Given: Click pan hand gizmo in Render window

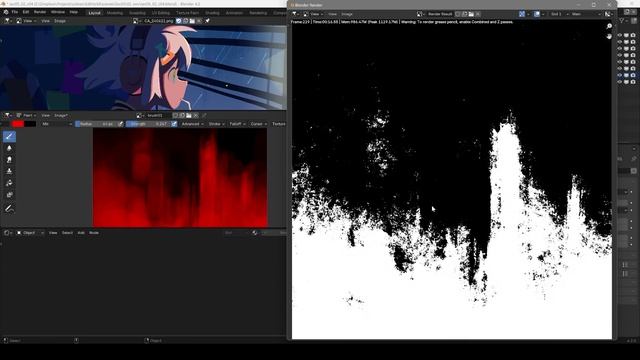Looking at the screenshot, I should coord(609,36).
